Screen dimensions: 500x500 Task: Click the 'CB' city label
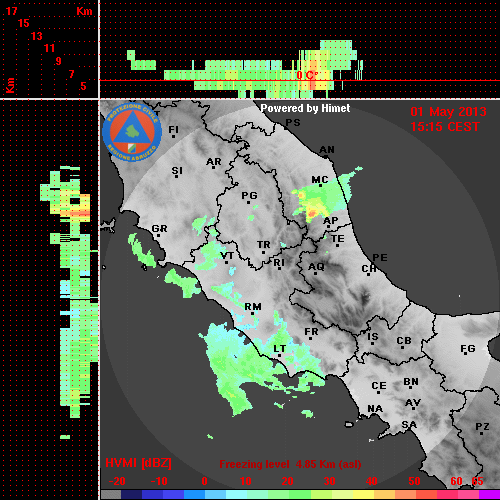pyautogui.click(x=404, y=341)
